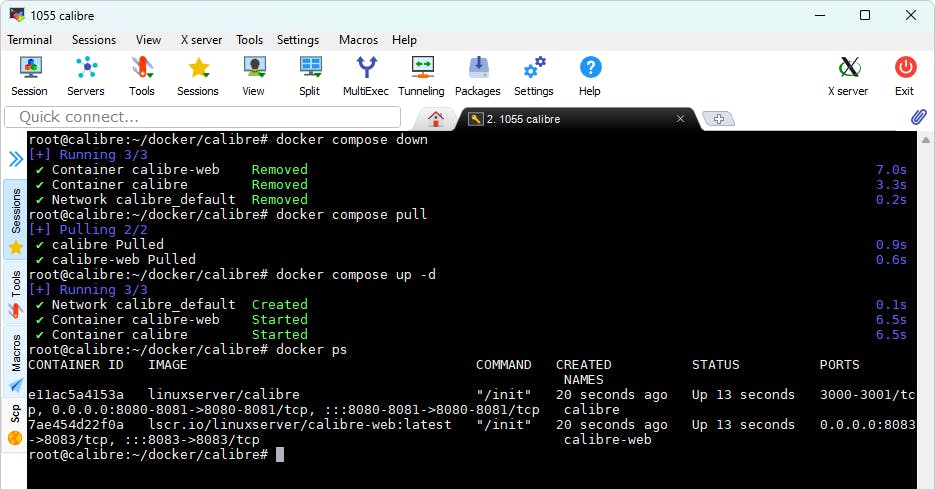Open the Settings gears toolbar icon
This screenshot has width=935, height=489.
[x=534, y=76]
